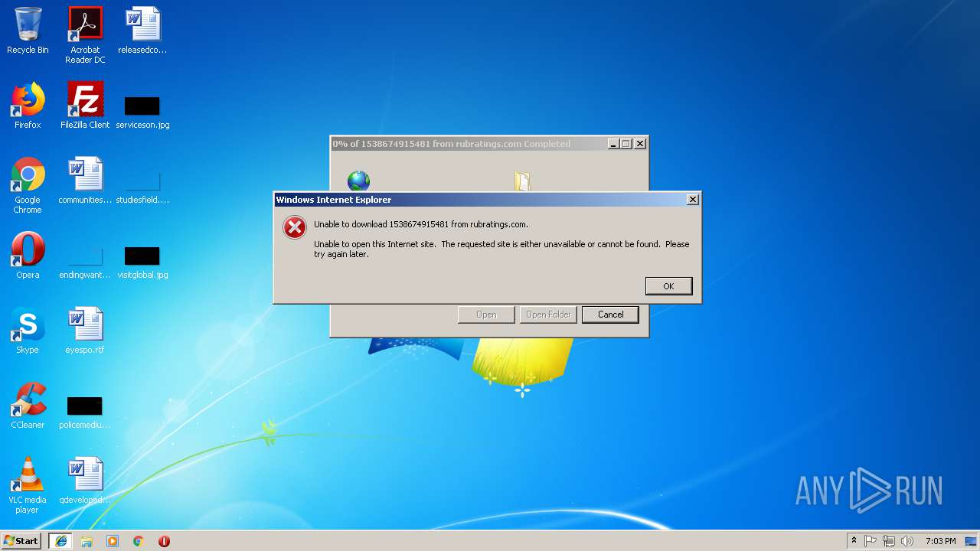Select the Firefox desktop shortcut
This screenshot has width=980, height=551.
click(x=28, y=106)
